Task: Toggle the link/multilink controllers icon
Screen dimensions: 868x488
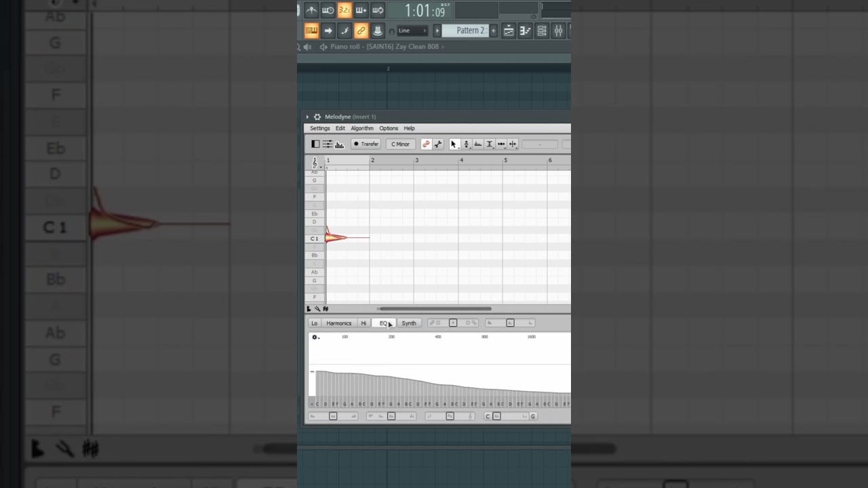Action: (361, 30)
